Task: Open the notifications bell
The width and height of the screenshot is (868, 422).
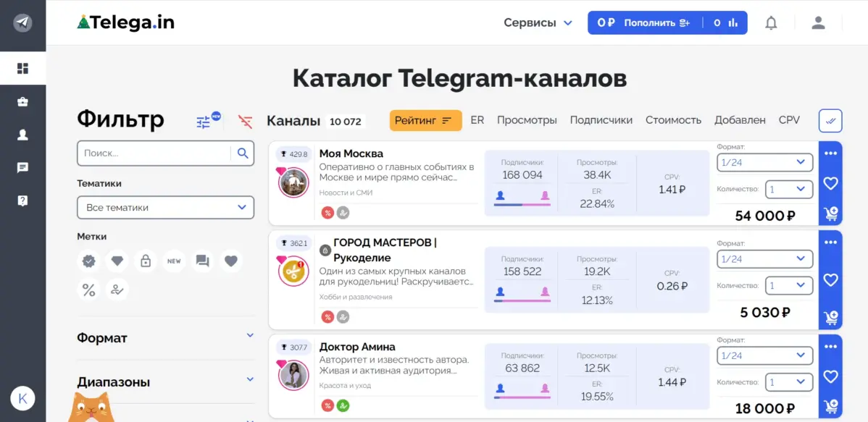Action: (771, 22)
